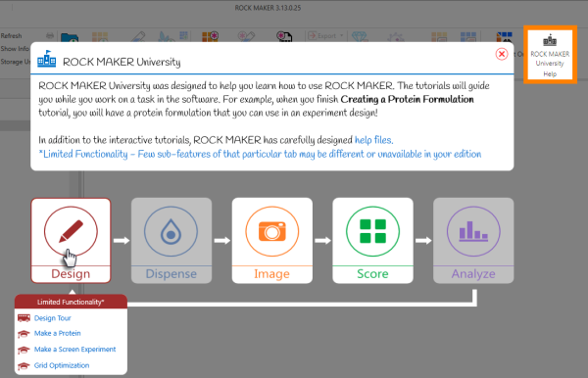Viewport: 588px width, 378px height.
Task: Open the Make a Screen Experiment tutorial
Action: (x=75, y=350)
